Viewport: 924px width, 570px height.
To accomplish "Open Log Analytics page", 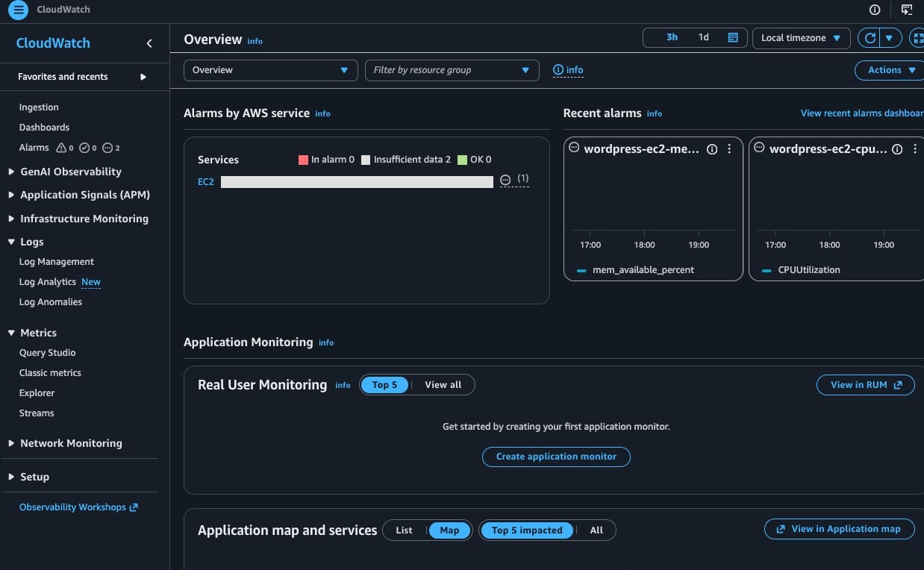I will (48, 282).
